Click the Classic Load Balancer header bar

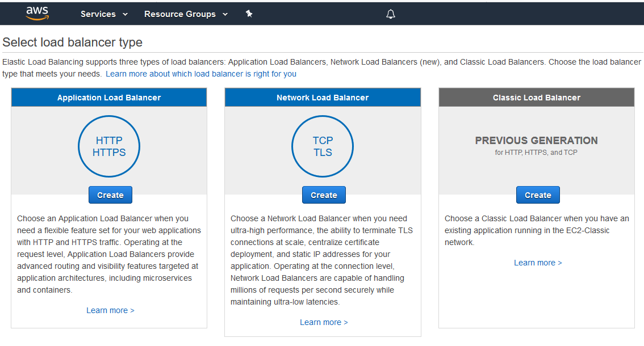[x=537, y=98]
